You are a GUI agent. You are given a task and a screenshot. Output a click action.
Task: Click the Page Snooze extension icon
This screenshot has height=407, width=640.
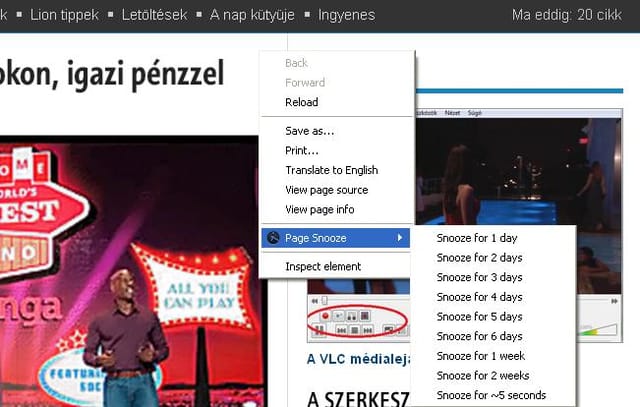273,238
